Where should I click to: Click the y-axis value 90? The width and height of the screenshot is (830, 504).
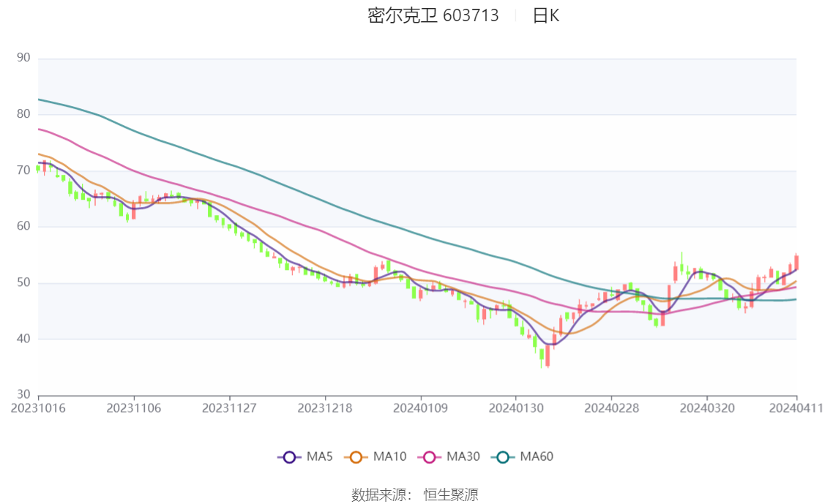(23, 58)
